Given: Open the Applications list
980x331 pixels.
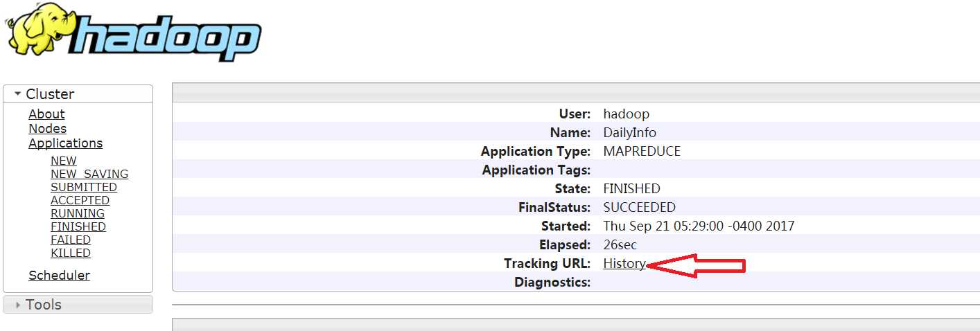Looking at the screenshot, I should point(65,143).
